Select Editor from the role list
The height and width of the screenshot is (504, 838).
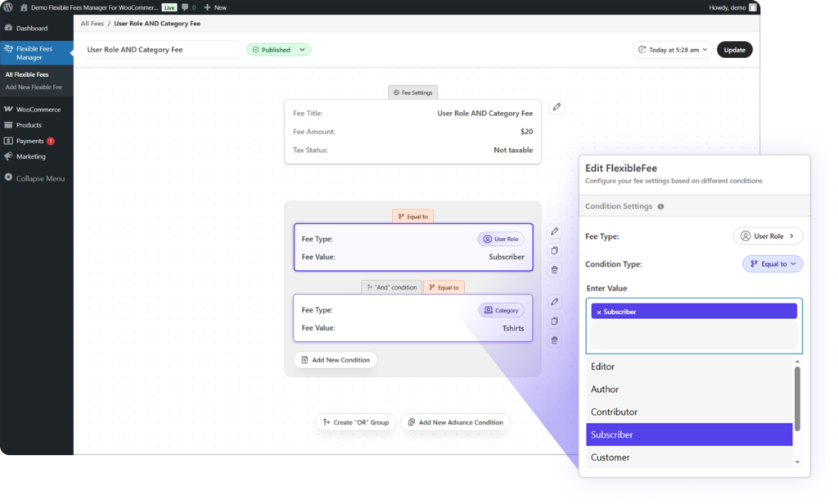tap(603, 367)
